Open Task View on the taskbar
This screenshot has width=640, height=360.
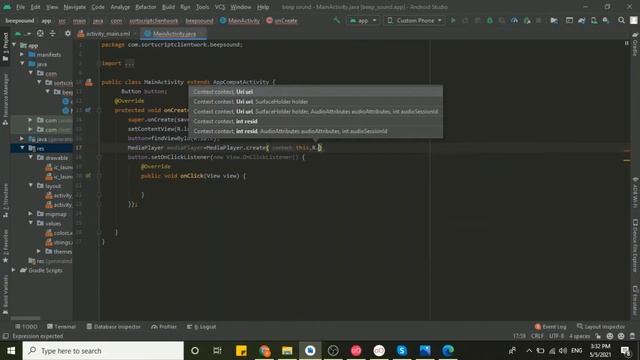tap(217, 351)
